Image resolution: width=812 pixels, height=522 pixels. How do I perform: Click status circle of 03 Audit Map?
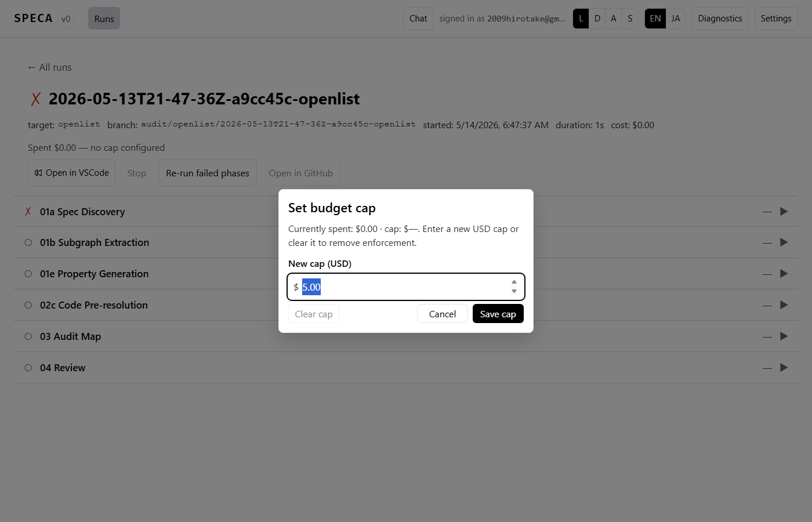(x=28, y=336)
